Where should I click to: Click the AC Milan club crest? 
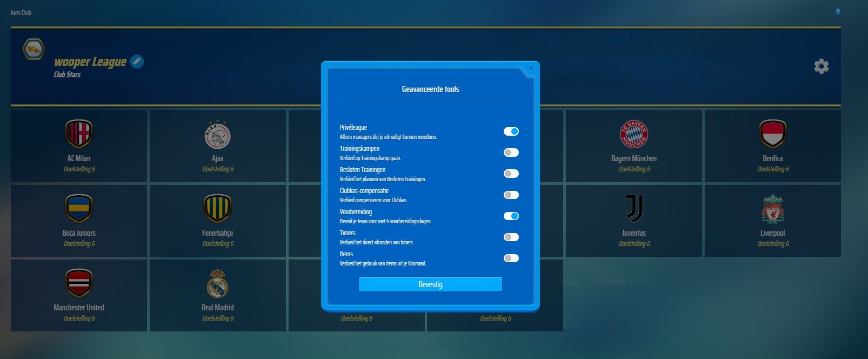79,134
